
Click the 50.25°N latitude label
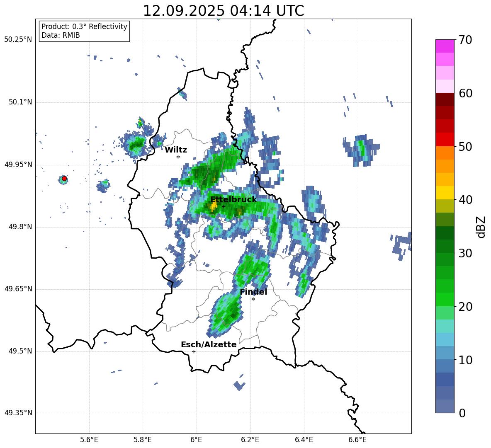pos(18,40)
